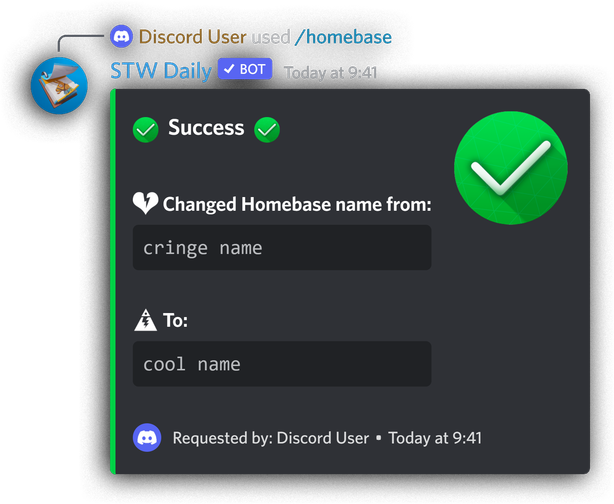Viewport: 614px width, 504px height.
Task: Open the /homebase command link
Action: coord(343,37)
